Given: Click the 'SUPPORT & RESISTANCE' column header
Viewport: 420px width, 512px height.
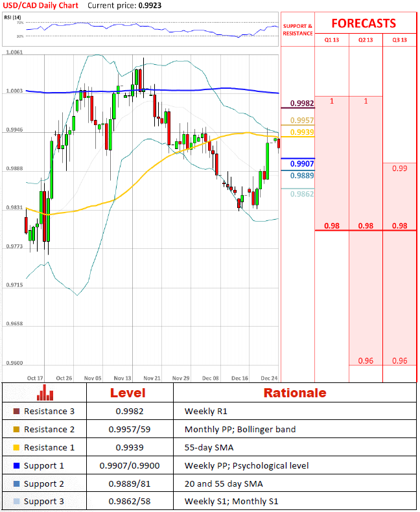Looking at the screenshot, I should click(297, 30).
